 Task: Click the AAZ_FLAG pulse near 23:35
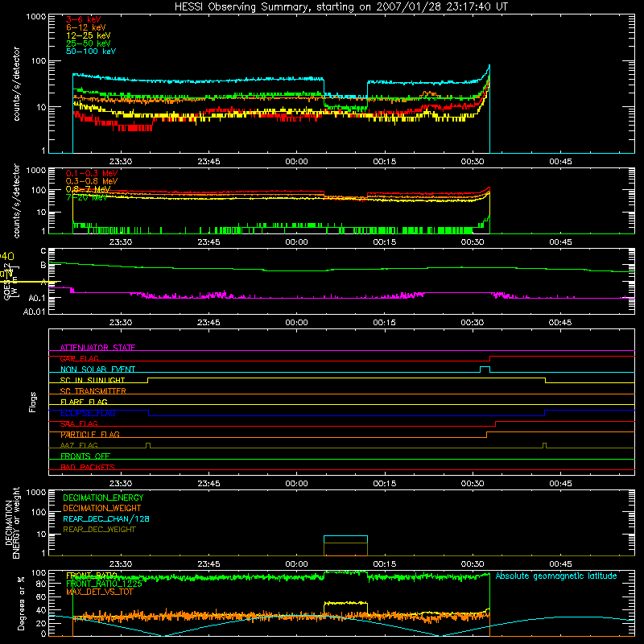point(148,445)
